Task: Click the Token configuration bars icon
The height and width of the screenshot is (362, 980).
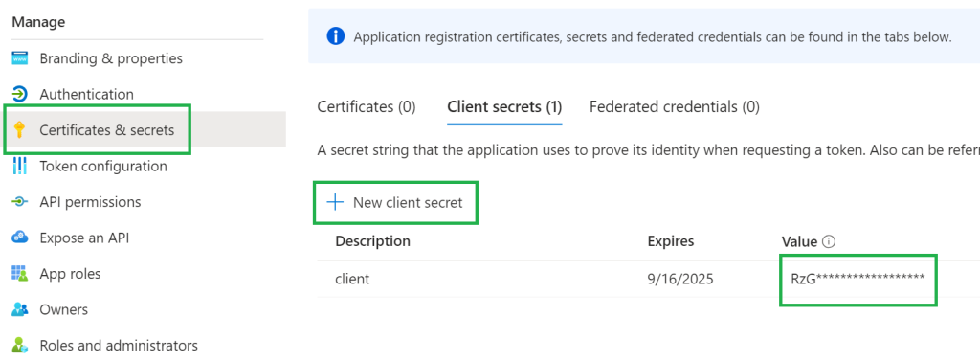Action: pos(20,167)
